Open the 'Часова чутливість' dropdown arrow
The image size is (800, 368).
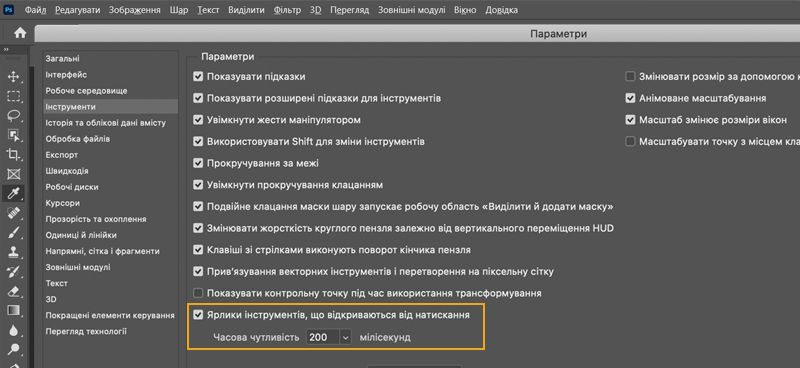pyautogui.click(x=346, y=337)
